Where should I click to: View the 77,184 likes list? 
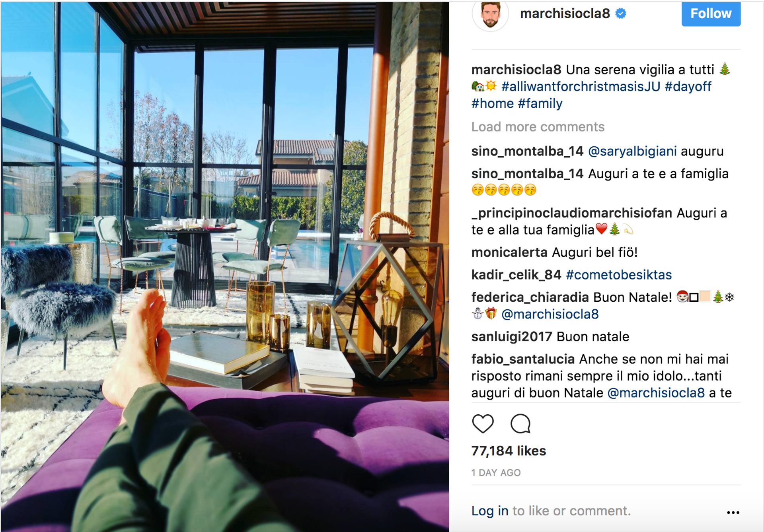click(x=509, y=451)
